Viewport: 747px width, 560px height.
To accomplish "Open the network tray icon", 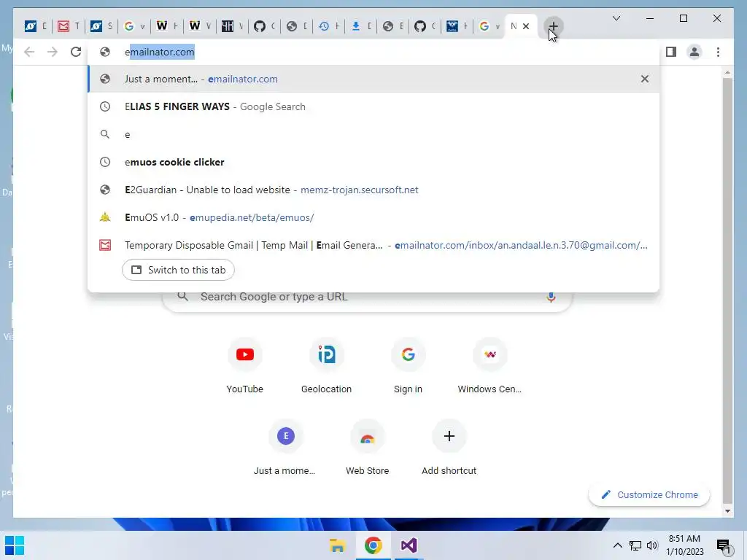I will pyautogui.click(x=635, y=545).
